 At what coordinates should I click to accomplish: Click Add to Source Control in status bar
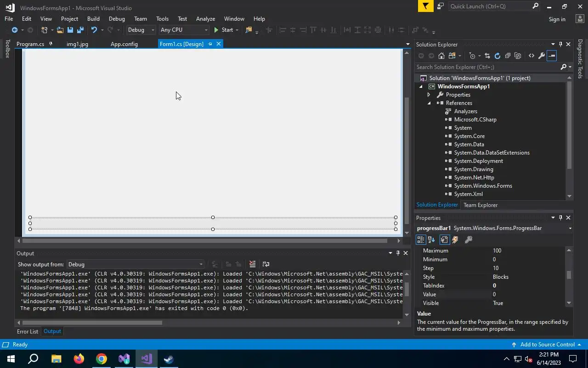[x=547, y=345]
